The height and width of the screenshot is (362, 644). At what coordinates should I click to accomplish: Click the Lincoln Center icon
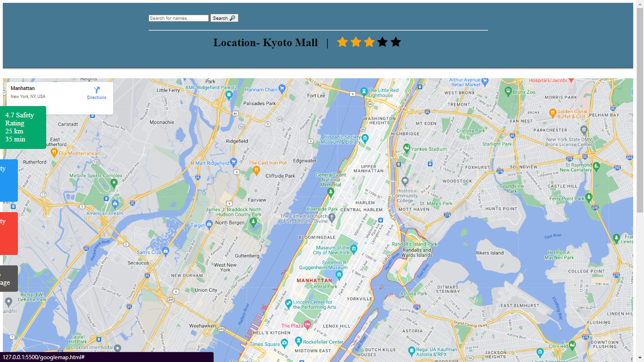click(x=288, y=304)
